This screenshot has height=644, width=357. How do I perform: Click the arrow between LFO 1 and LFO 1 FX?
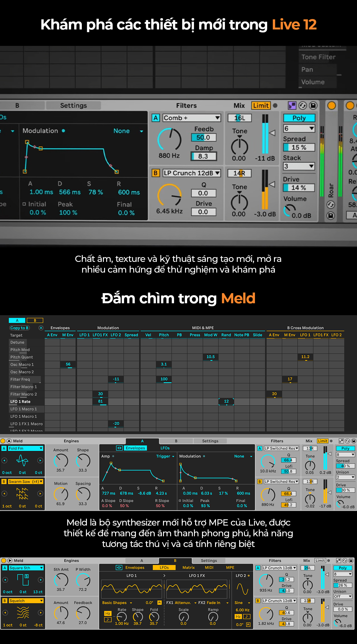click(x=165, y=576)
